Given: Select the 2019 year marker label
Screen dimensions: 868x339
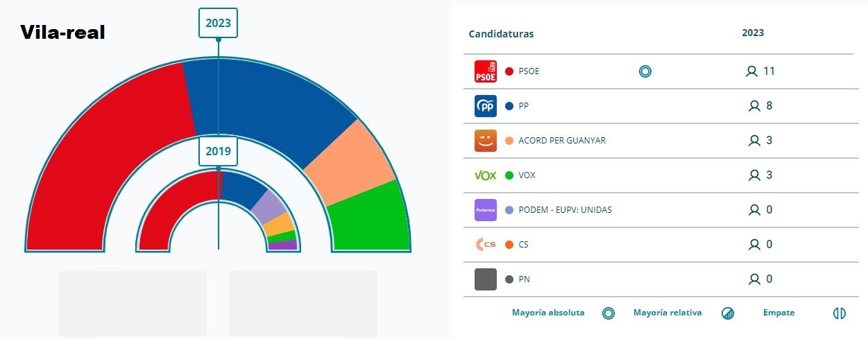Looking at the screenshot, I should pos(218,151).
